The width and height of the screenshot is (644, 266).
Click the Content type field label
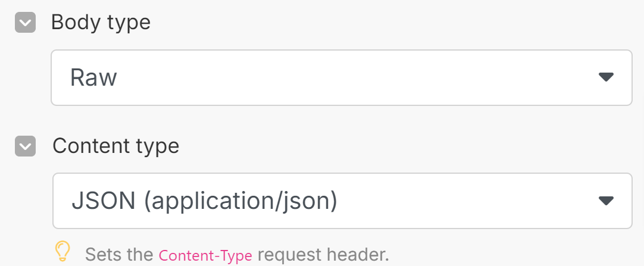(115, 146)
